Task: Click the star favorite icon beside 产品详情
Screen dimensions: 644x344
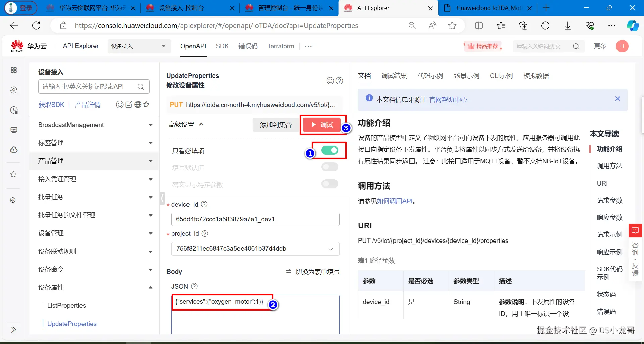Action: click(x=146, y=105)
